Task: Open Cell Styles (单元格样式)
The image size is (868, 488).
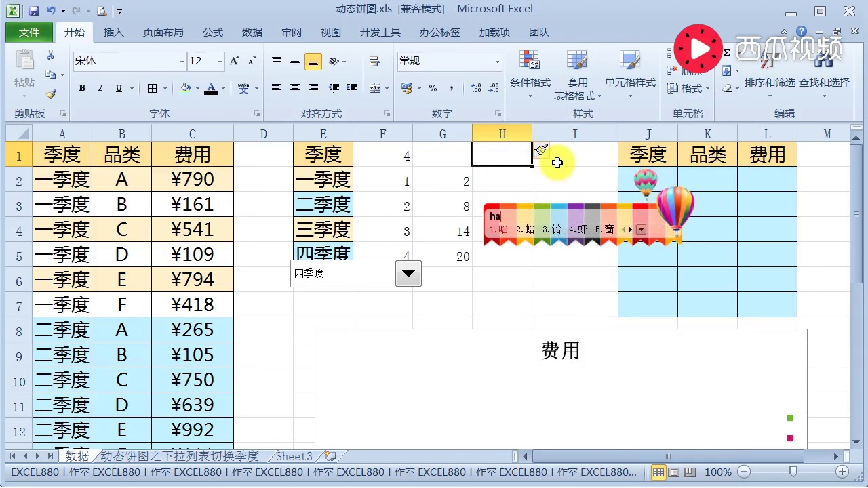Action: pyautogui.click(x=631, y=75)
